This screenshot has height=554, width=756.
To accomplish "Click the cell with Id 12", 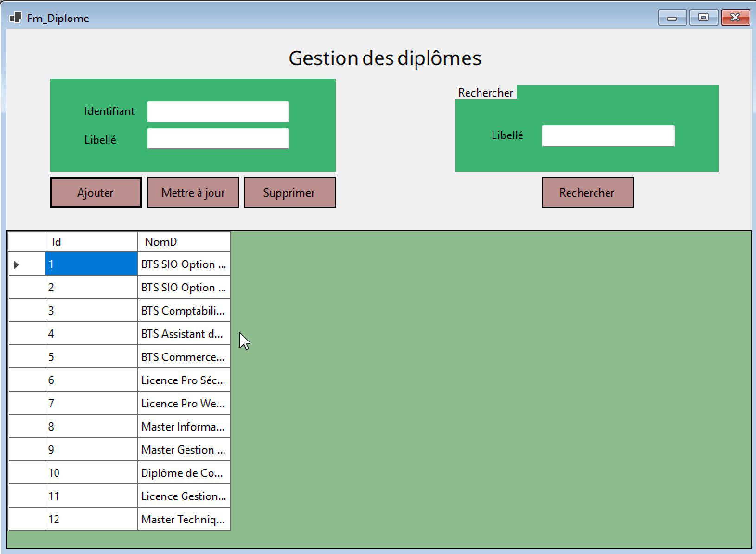I will (x=91, y=520).
